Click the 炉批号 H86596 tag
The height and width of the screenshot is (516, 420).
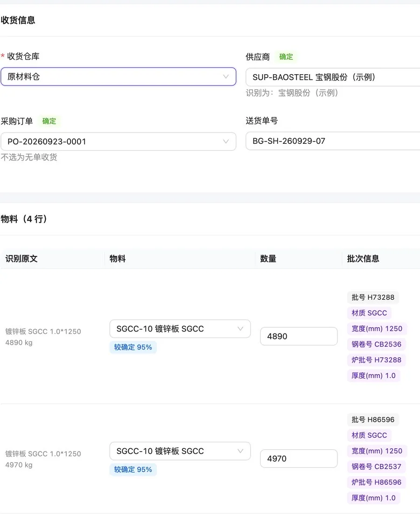click(x=376, y=482)
